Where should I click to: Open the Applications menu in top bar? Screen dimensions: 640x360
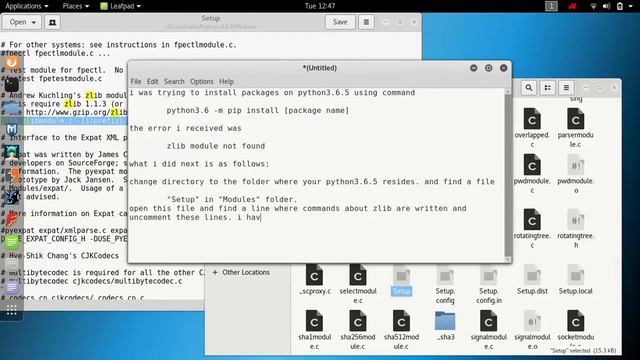(27, 6)
